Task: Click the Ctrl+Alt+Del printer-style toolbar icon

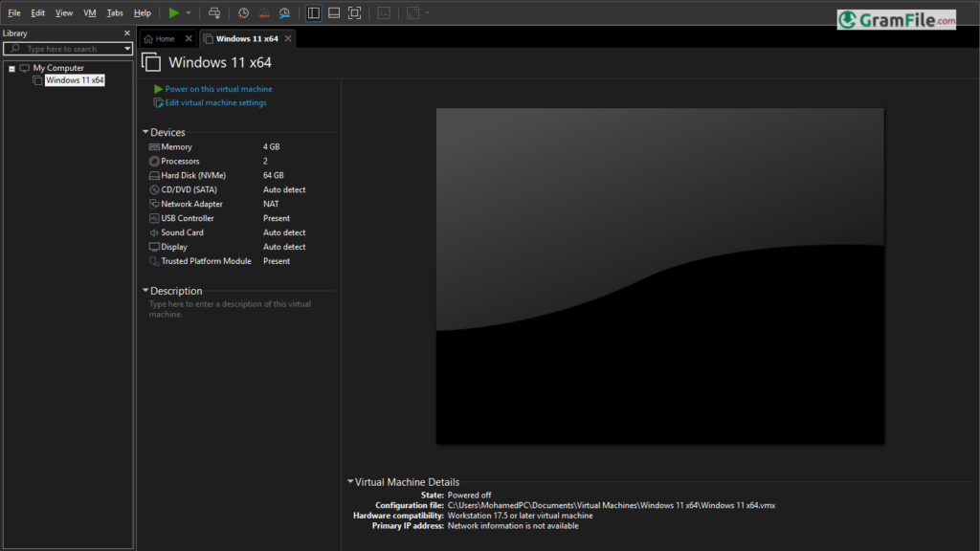Action: point(214,12)
